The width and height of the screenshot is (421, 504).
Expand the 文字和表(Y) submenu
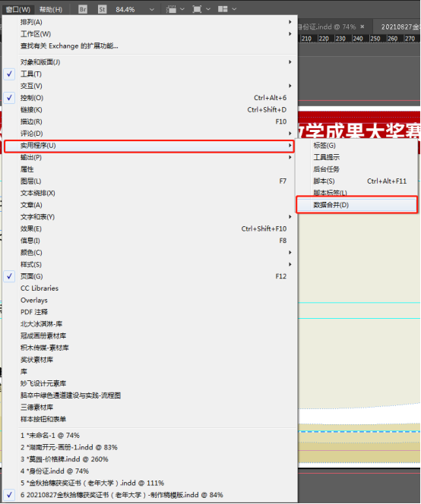click(150, 216)
